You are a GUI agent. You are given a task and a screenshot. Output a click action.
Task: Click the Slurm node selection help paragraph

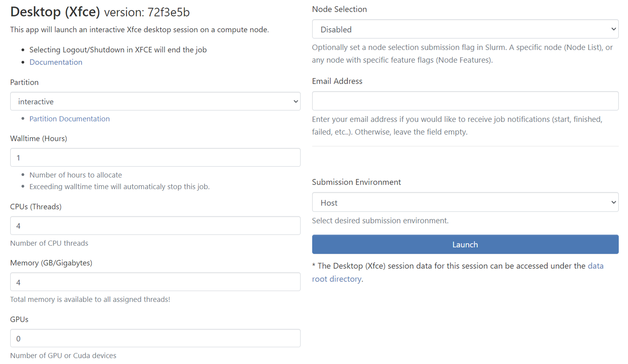pos(462,54)
